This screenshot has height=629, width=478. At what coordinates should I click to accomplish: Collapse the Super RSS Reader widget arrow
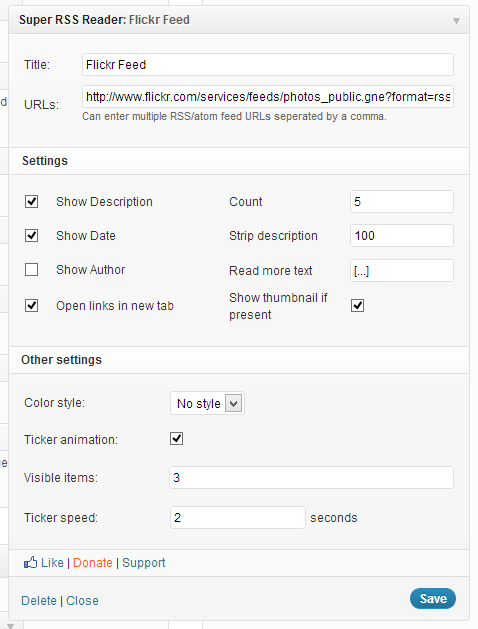click(x=456, y=21)
